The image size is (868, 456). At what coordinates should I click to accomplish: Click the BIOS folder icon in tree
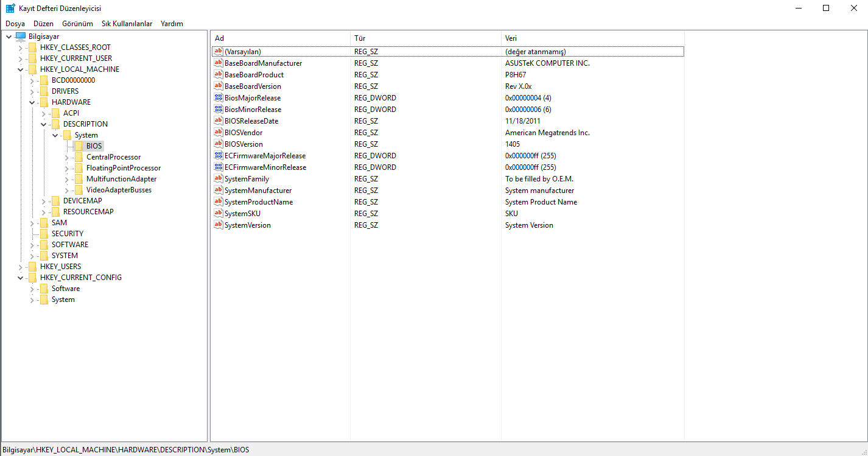79,146
